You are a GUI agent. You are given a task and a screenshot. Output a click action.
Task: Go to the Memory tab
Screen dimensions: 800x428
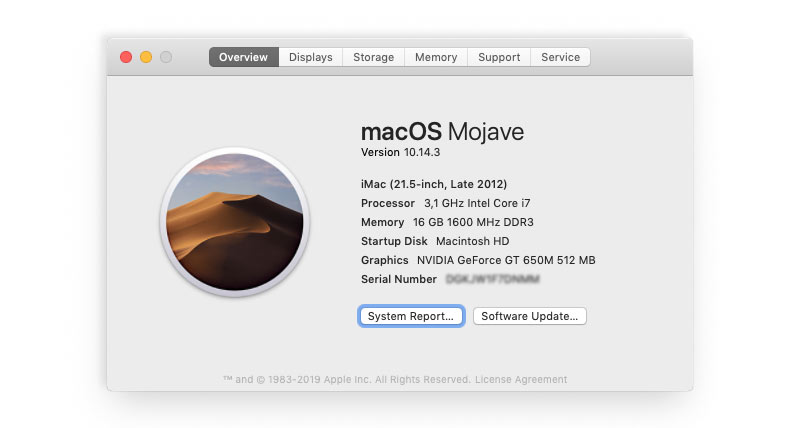click(436, 57)
